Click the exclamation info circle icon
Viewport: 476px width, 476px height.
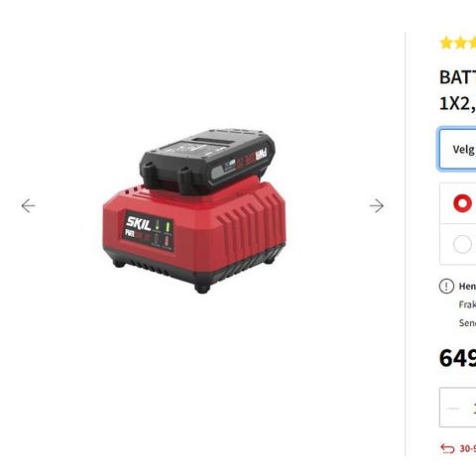point(446,287)
